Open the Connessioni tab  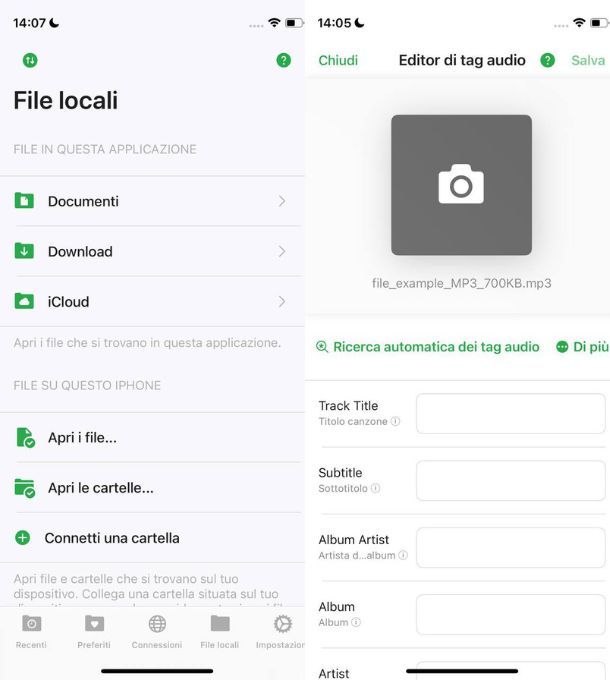pyautogui.click(x=157, y=632)
